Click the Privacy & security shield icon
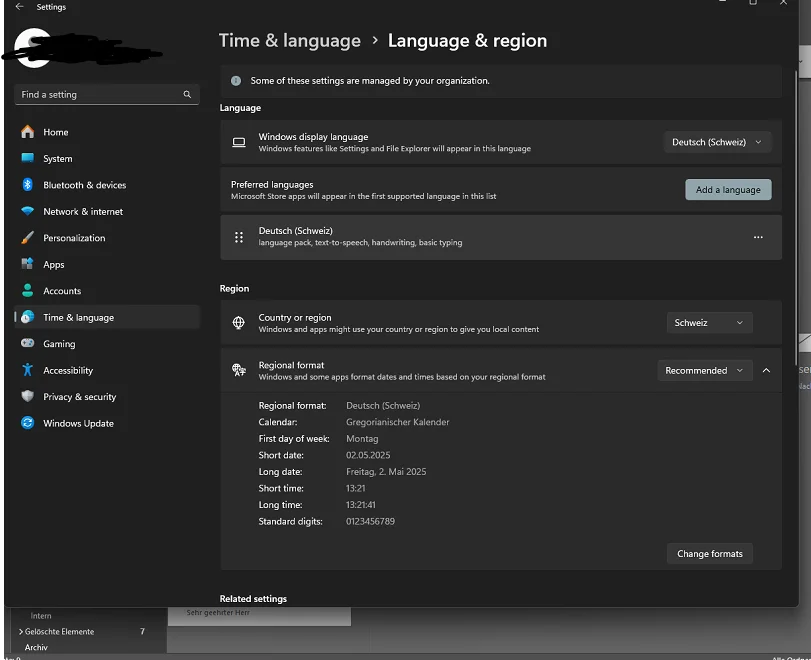The width and height of the screenshot is (811, 660). tap(28, 396)
